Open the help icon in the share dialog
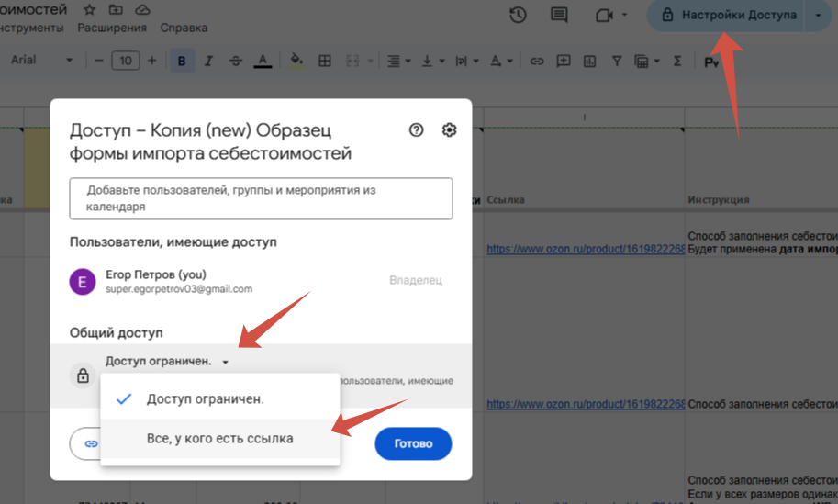Screen dimensions: 838x504 tap(417, 129)
